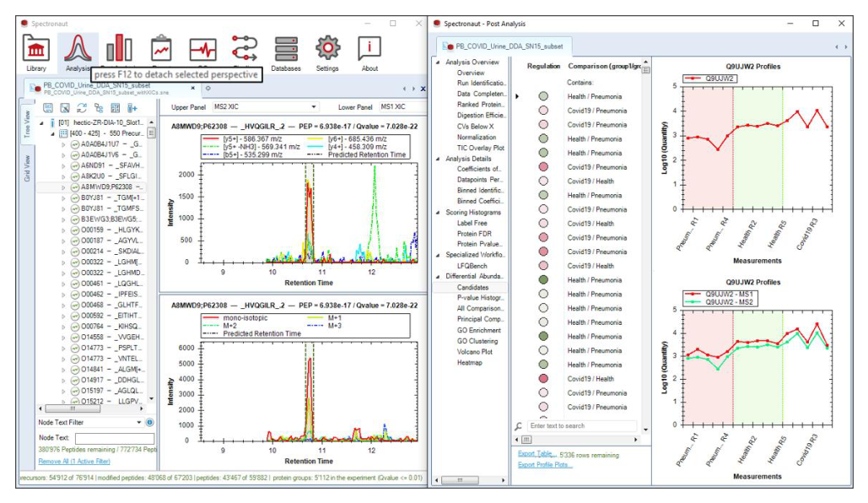Open TIC Overlay Plot
Viewport: 868px width, 503px height.
(x=481, y=148)
